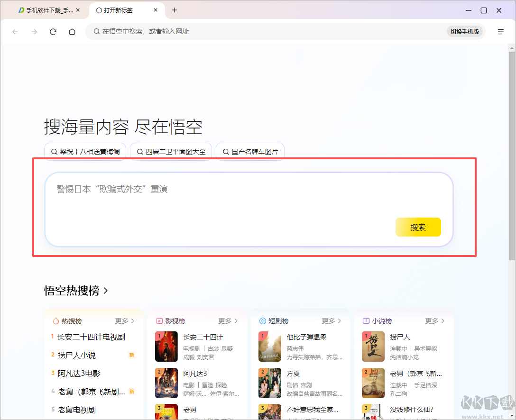The image size is (516, 420).
Task: Open 短剧榜 title 不好意思我全家
Action: point(312,410)
